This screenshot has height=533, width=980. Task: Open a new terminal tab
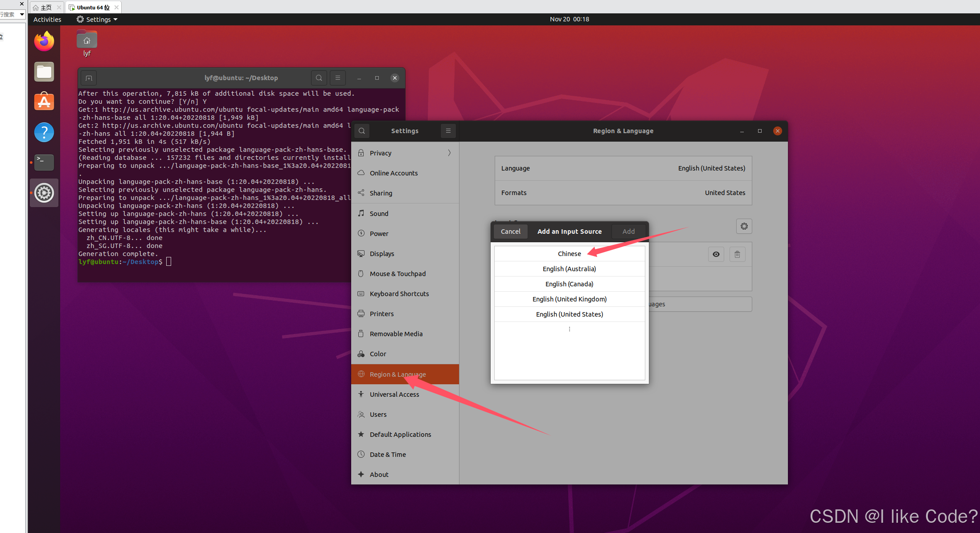click(89, 78)
